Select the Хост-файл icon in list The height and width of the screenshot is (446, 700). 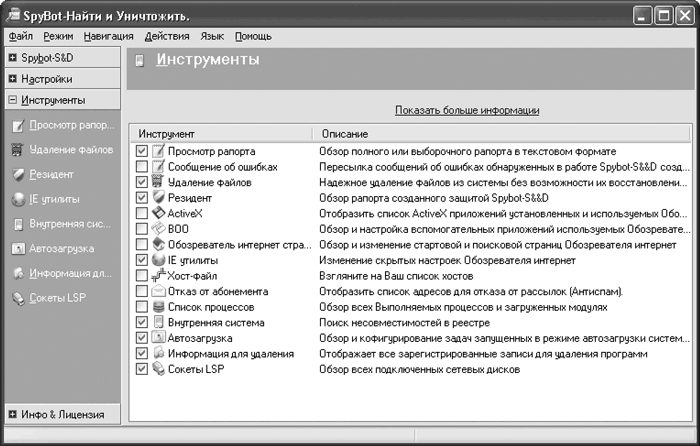click(x=158, y=275)
